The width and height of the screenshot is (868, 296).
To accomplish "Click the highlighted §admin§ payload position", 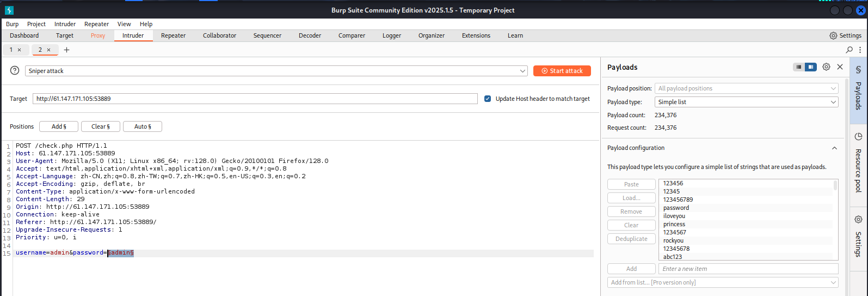I will [x=120, y=253].
